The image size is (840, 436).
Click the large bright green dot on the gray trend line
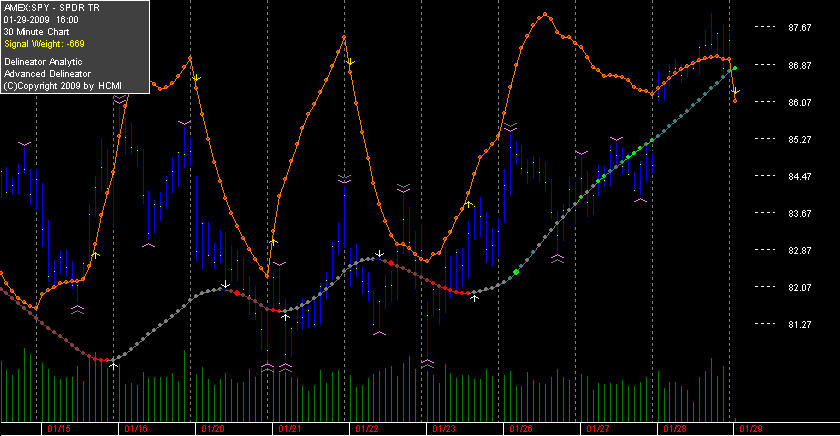(x=516, y=272)
